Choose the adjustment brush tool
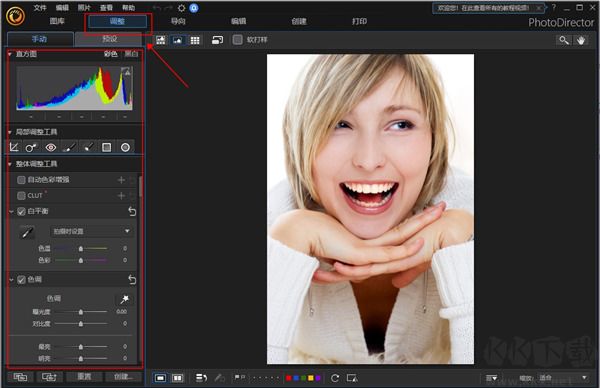The height and width of the screenshot is (388, 600). (x=69, y=147)
